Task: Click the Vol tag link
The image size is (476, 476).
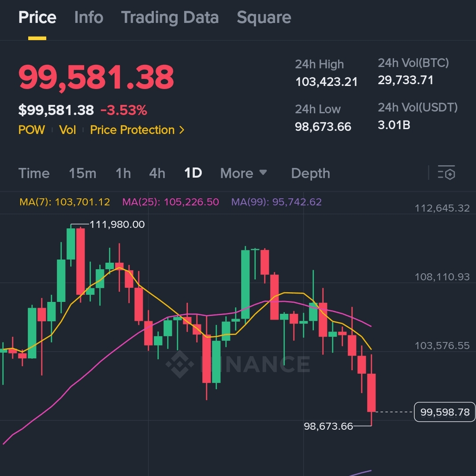Action: tap(67, 130)
